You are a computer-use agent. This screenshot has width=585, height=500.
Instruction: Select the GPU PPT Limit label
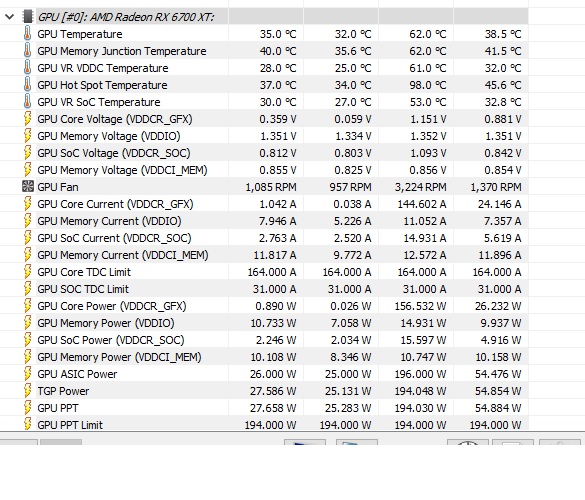pos(70,425)
